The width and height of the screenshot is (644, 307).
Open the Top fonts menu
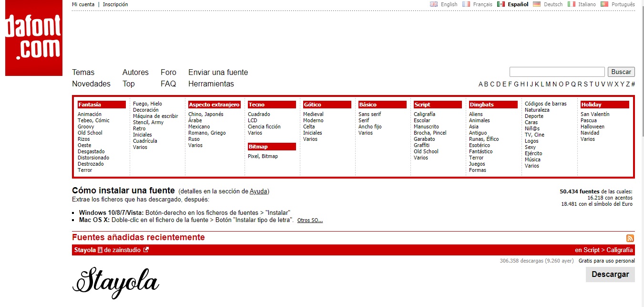pos(129,84)
